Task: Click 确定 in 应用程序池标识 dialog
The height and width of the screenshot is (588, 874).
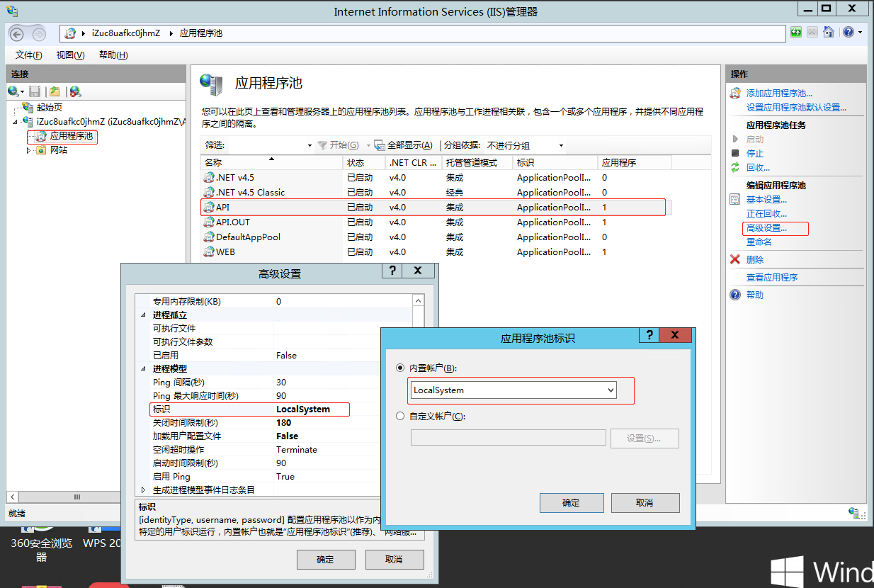Action: (x=572, y=503)
